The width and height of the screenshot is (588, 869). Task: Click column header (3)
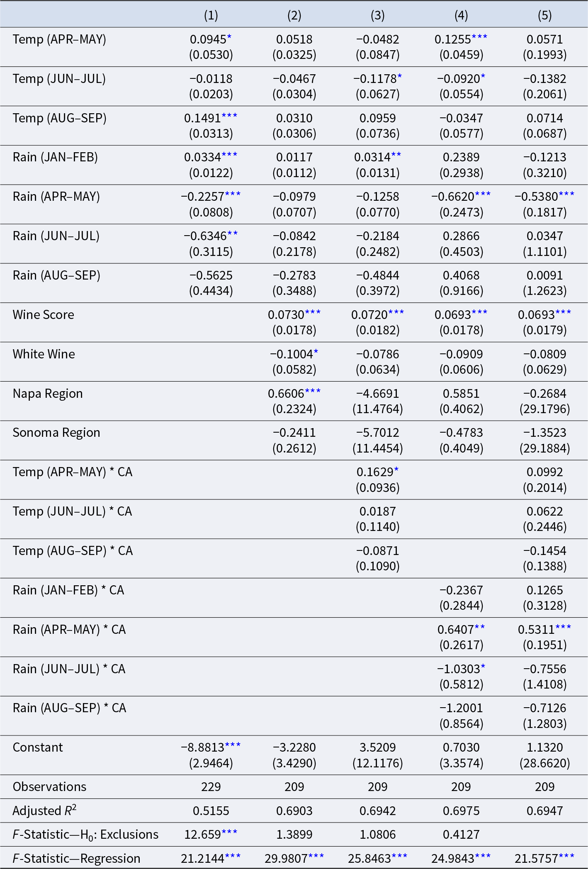[378, 15]
